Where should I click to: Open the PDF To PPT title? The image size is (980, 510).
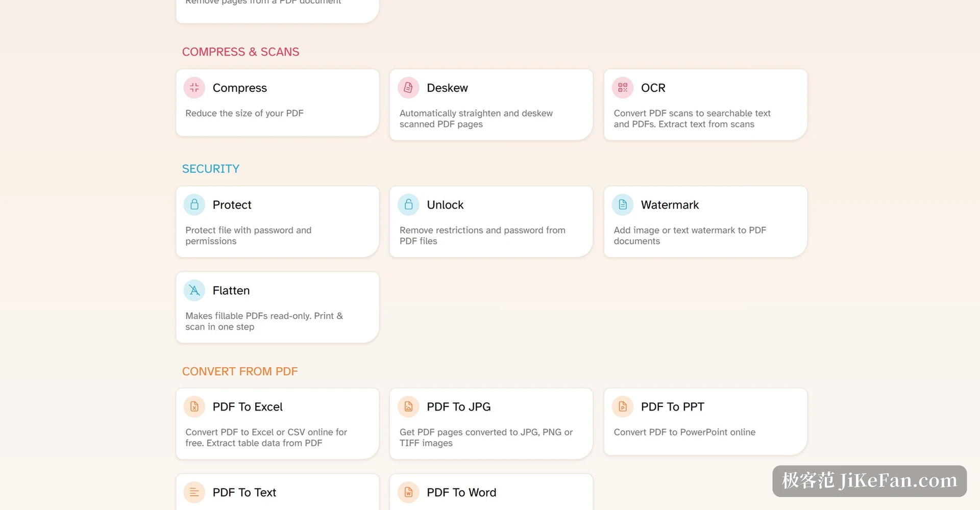pos(672,406)
